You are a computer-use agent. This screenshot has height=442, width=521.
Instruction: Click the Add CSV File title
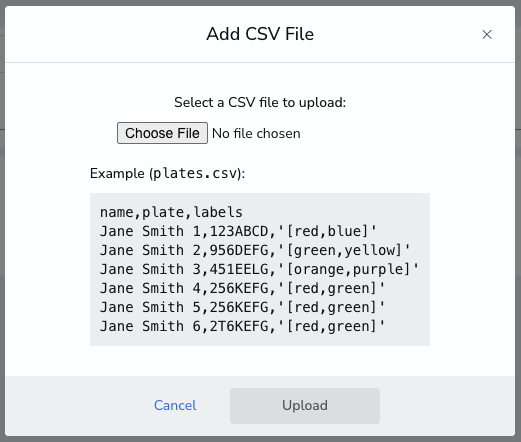click(260, 34)
